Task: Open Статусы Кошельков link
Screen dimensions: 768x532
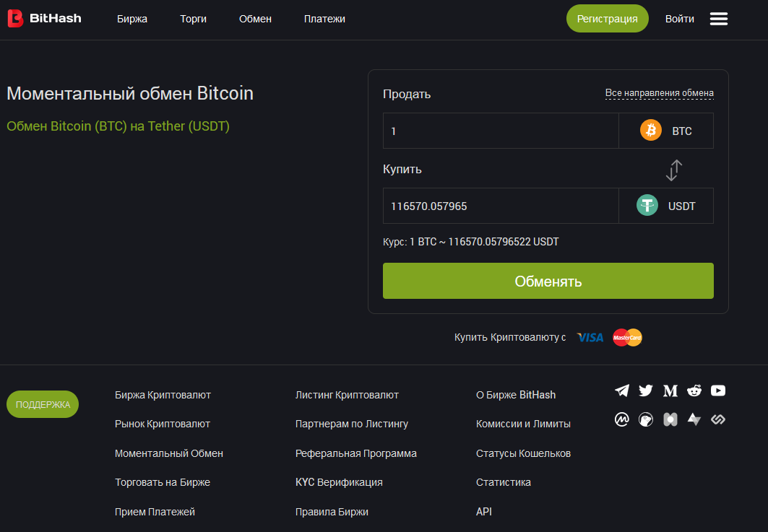Action: (523, 453)
